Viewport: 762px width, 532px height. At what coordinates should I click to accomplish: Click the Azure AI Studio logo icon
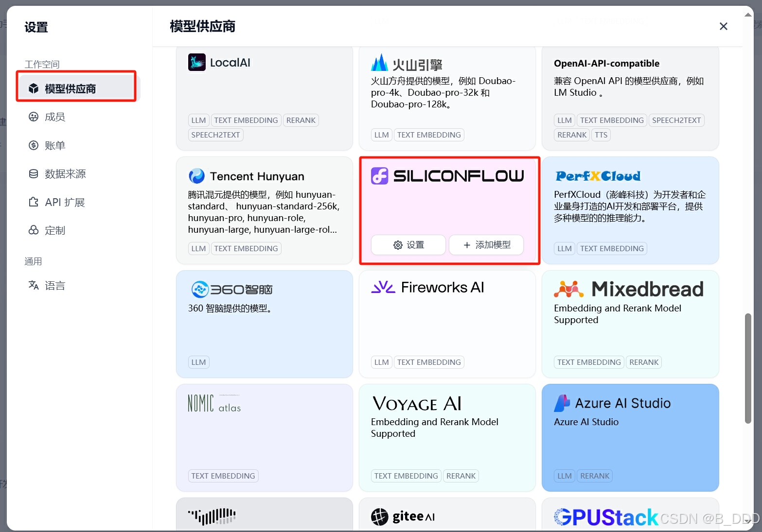click(562, 403)
